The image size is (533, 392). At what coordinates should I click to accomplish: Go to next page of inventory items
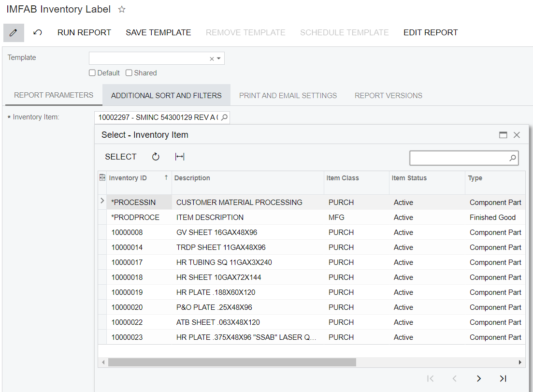(x=479, y=378)
